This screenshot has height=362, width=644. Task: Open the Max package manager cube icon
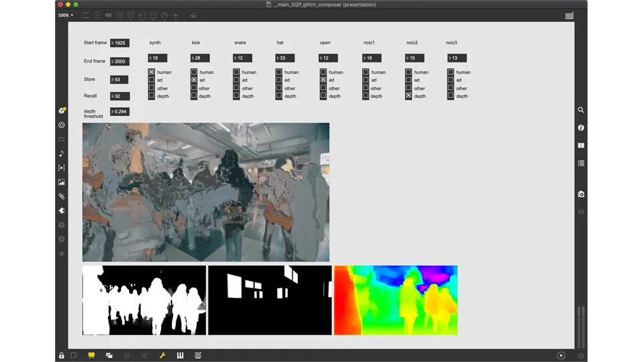coord(62,110)
